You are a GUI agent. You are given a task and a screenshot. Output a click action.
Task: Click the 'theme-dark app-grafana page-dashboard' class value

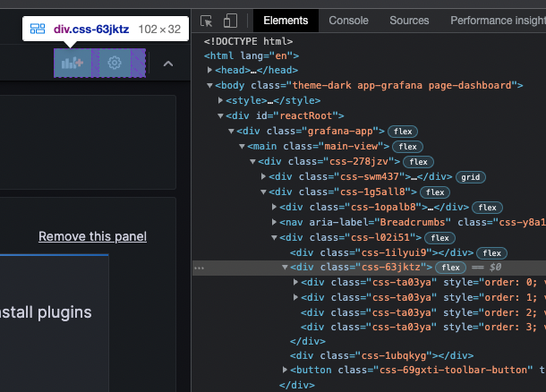402,85
